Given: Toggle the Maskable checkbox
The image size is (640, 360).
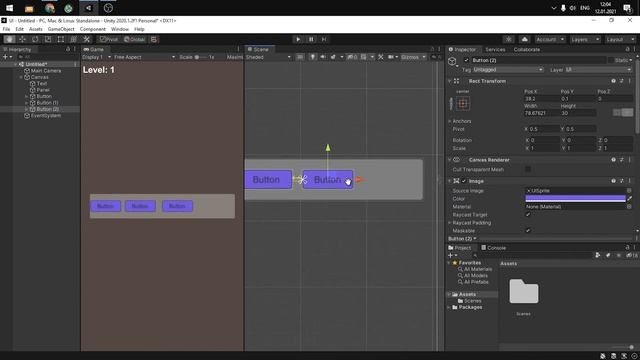Looking at the screenshot, I should pyautogui.click(x=528, y=231).
